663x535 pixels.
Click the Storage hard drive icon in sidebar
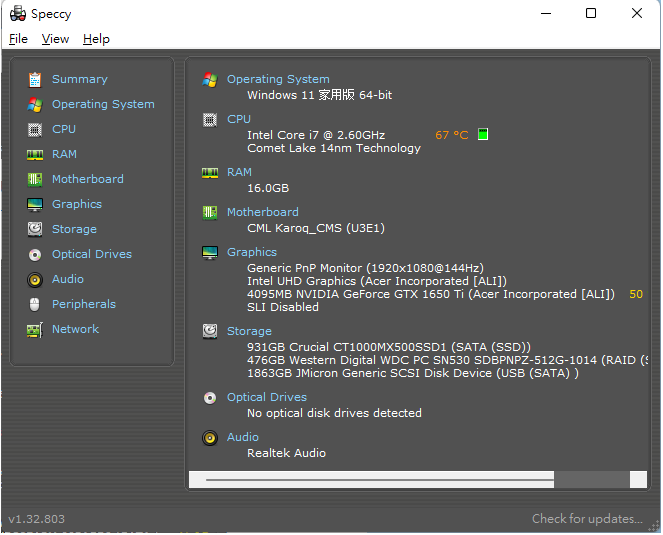(x=35, y=229)
